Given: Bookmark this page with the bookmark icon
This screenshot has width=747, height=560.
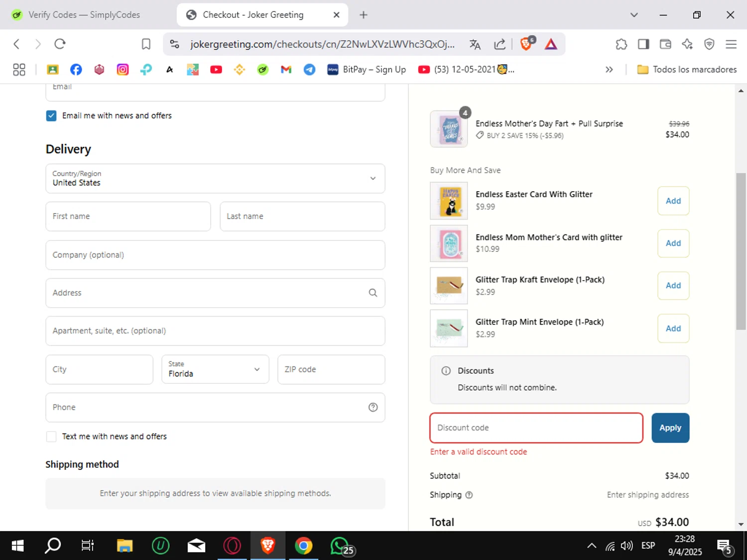Looking at the screenshot, I should (146, 44).
